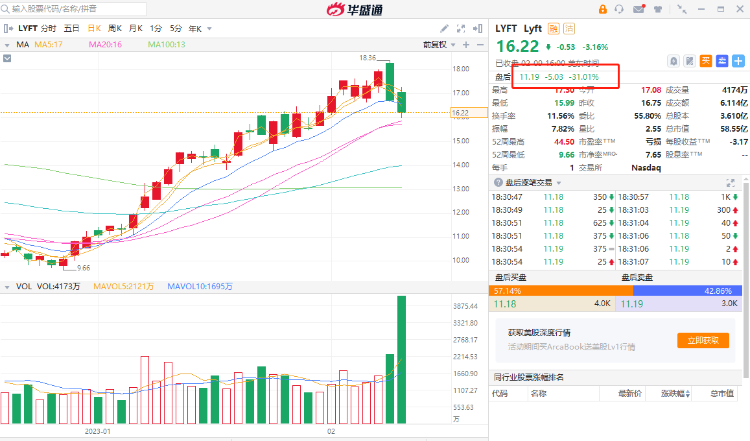Click the 16.22 price tag on axis
Viewport: 750px width, 441px height.
click(469, 113)
